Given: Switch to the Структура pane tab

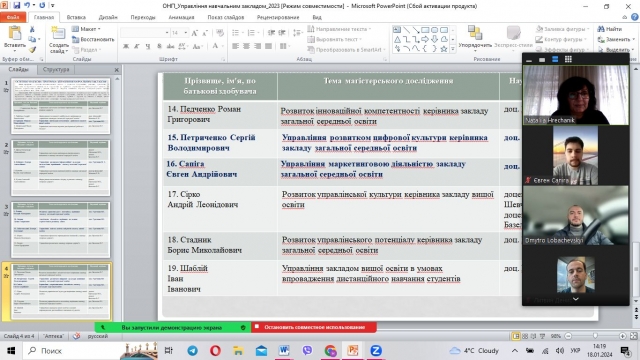Looking at the screenshot, I should (56, 69).
